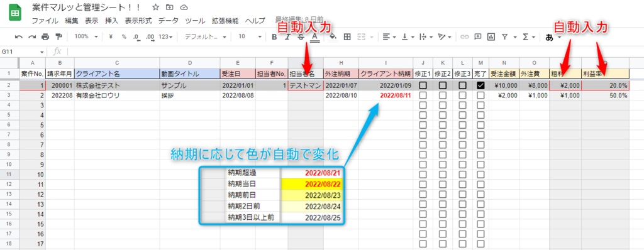Screen dimensions: 644x250
Task: Check the cloud save status icon
Action: [184, 7]
